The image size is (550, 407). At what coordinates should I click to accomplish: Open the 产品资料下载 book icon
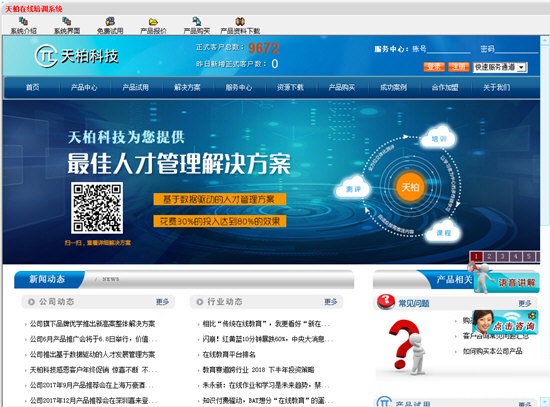click(x=240, y=21)
